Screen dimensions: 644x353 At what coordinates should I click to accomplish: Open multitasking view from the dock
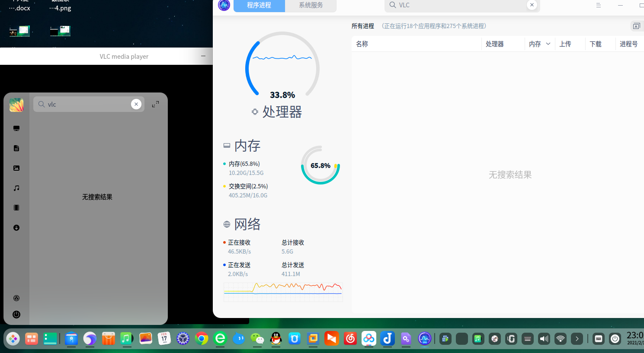click(32, 339)
